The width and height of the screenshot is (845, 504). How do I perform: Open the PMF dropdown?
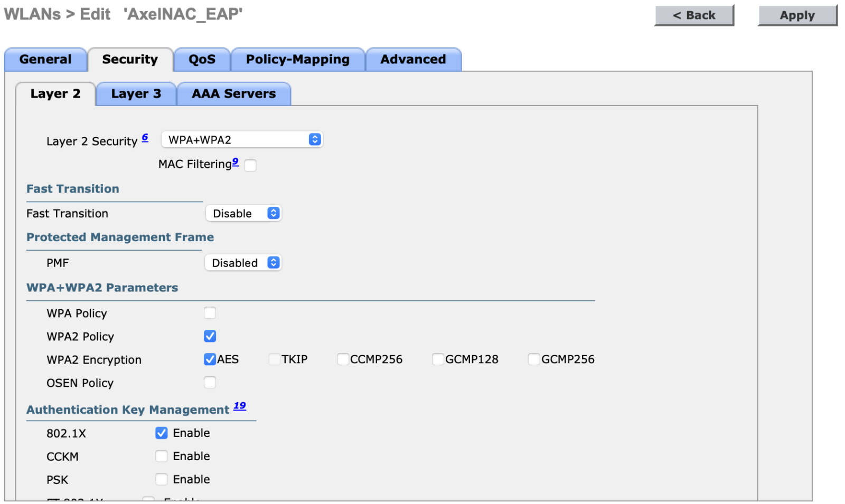point(243,263)
